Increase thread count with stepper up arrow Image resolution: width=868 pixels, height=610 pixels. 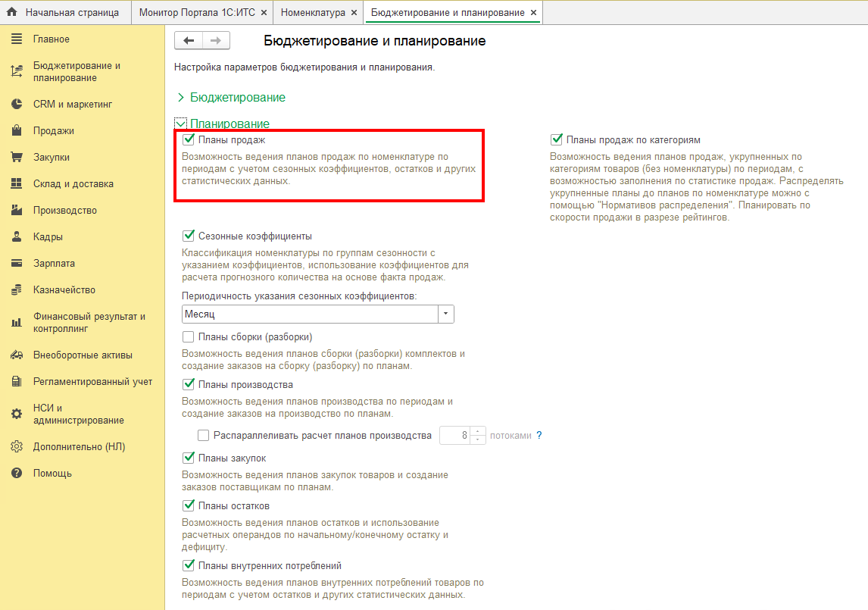tap(478, 432)
